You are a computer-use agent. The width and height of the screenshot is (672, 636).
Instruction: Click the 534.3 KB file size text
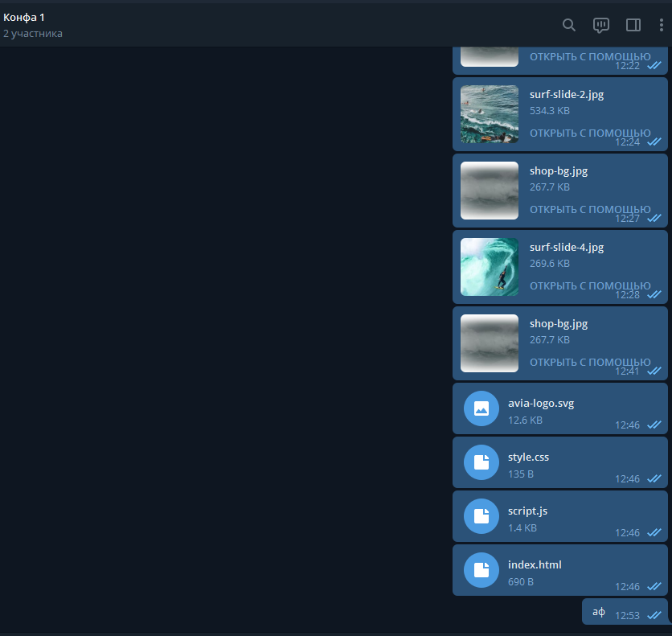pyautogui.click(x=550, y=111)
